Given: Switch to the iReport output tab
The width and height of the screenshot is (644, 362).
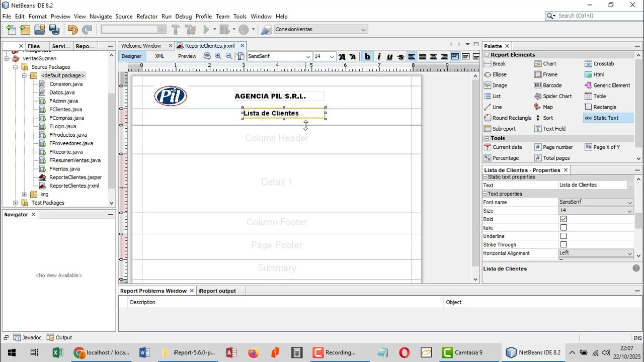Looking at the screenshot, I should point(217,291).
